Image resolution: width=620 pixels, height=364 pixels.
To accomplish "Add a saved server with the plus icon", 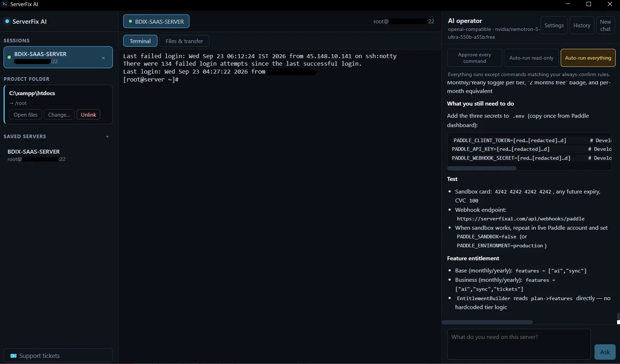I will coord(107,136).
